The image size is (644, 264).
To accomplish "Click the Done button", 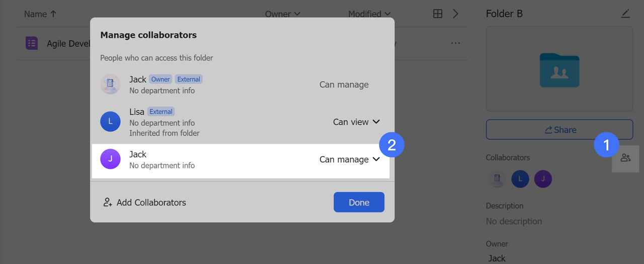I will pyautogui.click(x=359, y=202).
